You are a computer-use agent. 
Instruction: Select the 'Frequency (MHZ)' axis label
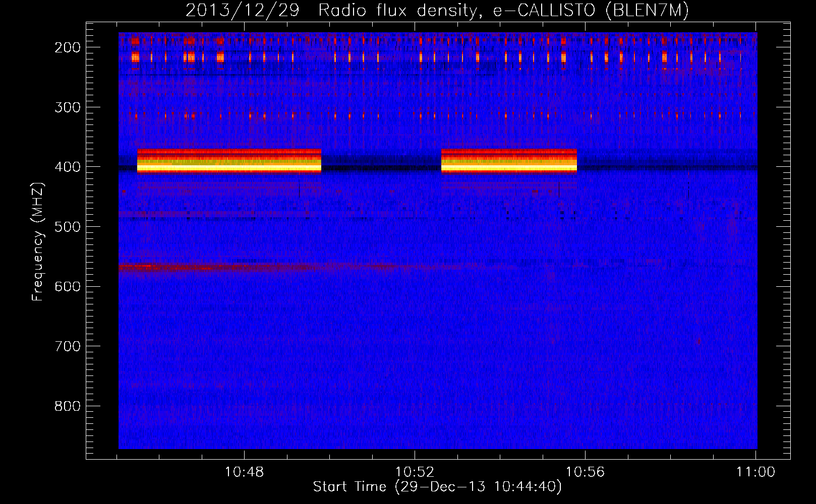(x=38, y=241)
